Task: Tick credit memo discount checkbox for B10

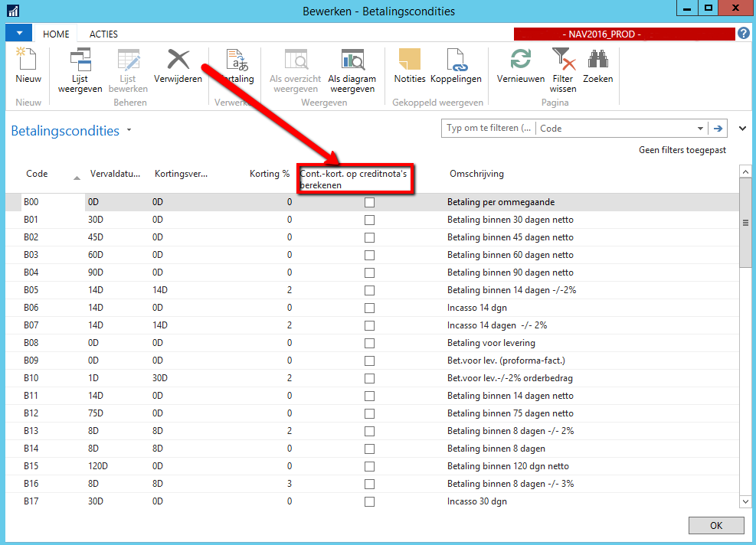Action: (x=369, y=378)
